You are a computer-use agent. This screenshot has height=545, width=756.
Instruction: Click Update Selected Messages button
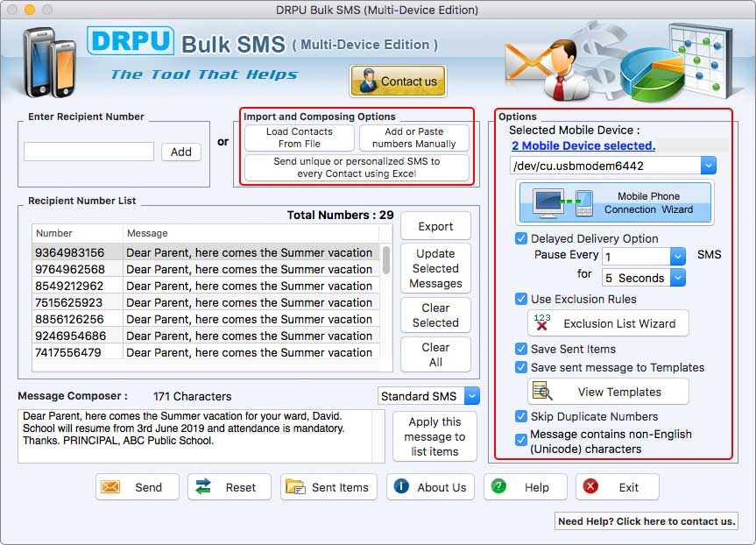click(435, 268)
